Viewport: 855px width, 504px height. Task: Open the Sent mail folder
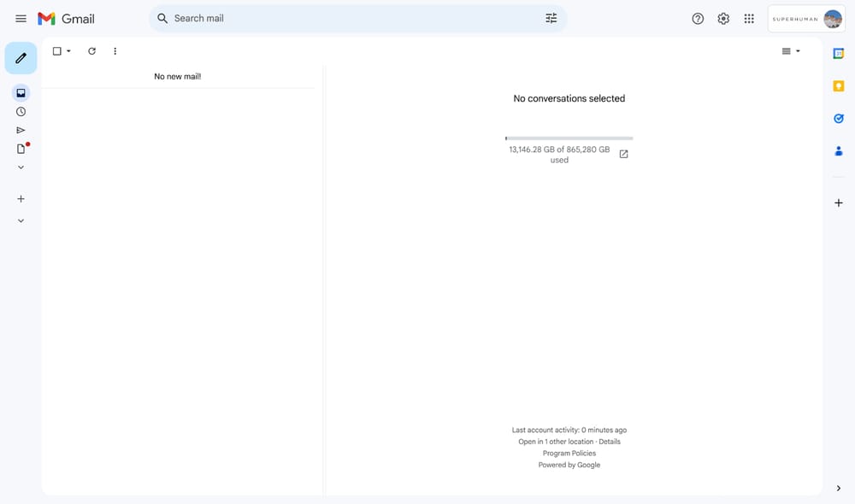tap(21, 130)
